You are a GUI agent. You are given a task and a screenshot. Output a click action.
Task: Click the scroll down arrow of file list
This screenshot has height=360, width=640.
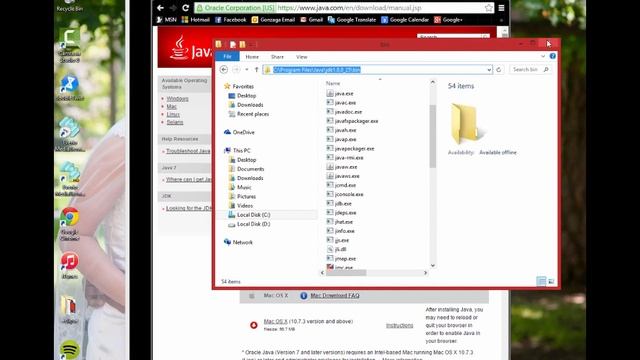pyautogui.click(x=433, y=266)
